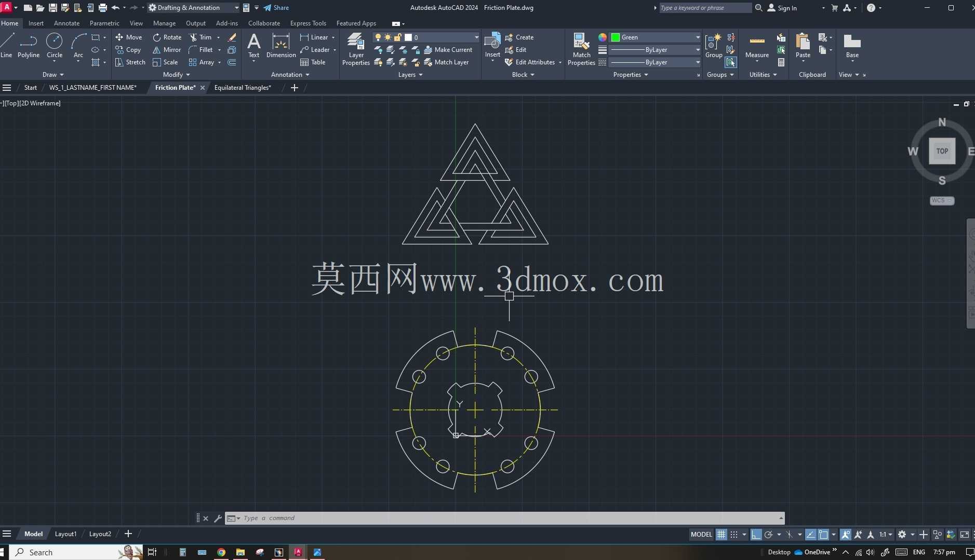Select the Dimension tool
Viewport: 975px width, 560px height.
coord(281,46)
